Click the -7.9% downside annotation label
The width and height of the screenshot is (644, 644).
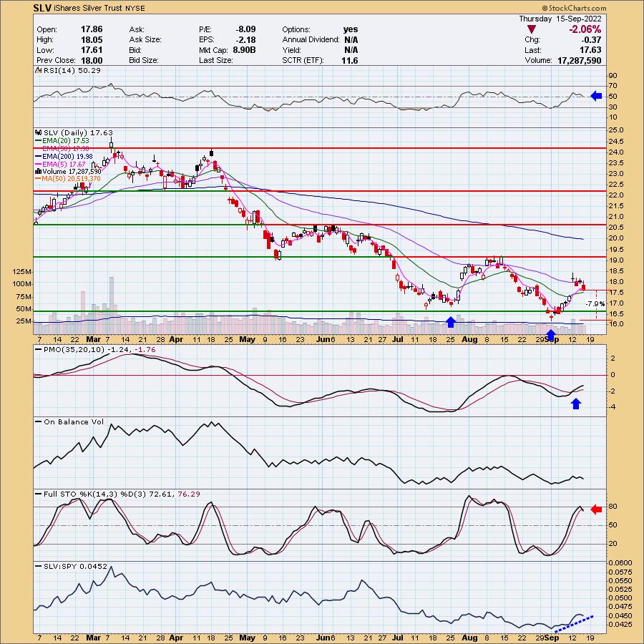click(x=595, y=304)
